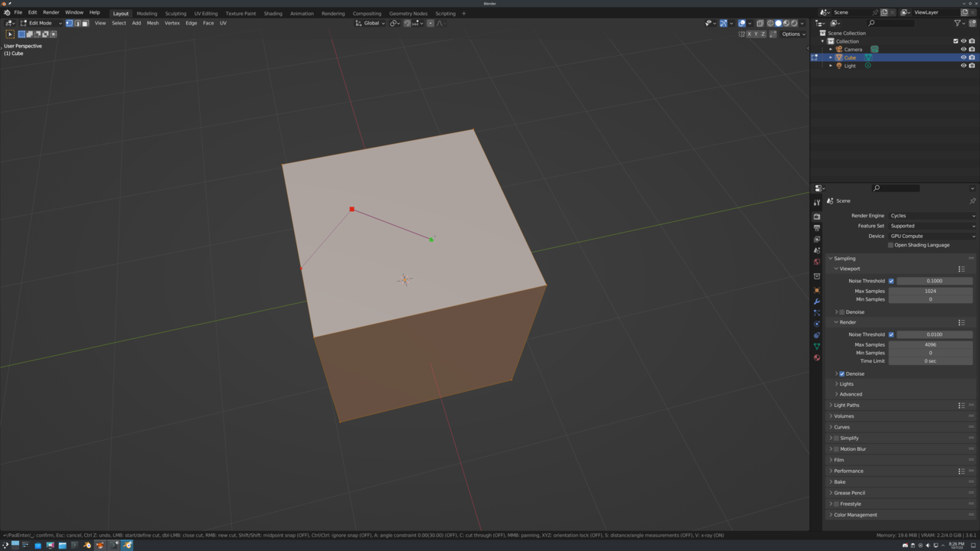Click the mesh data icon beside Cube
The image size is (980, 551).
[868, 57]
